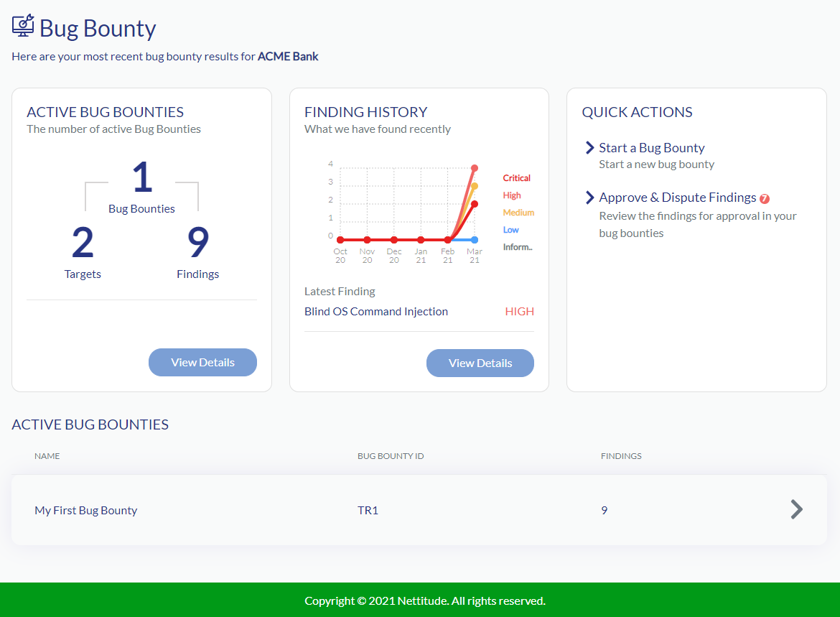Open the Start a Bug Bounty link
Screen dimensions: 840x617
coord(651,148)
